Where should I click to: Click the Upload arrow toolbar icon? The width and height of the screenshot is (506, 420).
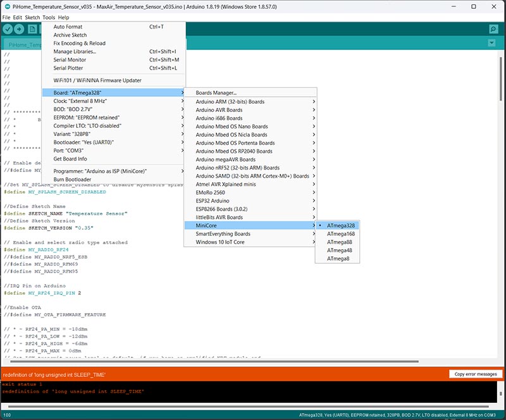[x=20, y=29]
